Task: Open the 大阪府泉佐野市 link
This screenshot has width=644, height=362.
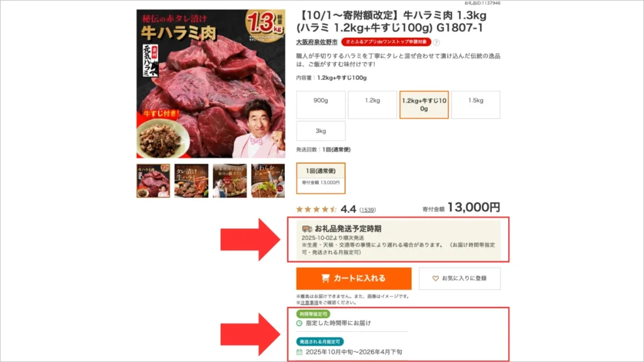Action: (x=317, y=42)
